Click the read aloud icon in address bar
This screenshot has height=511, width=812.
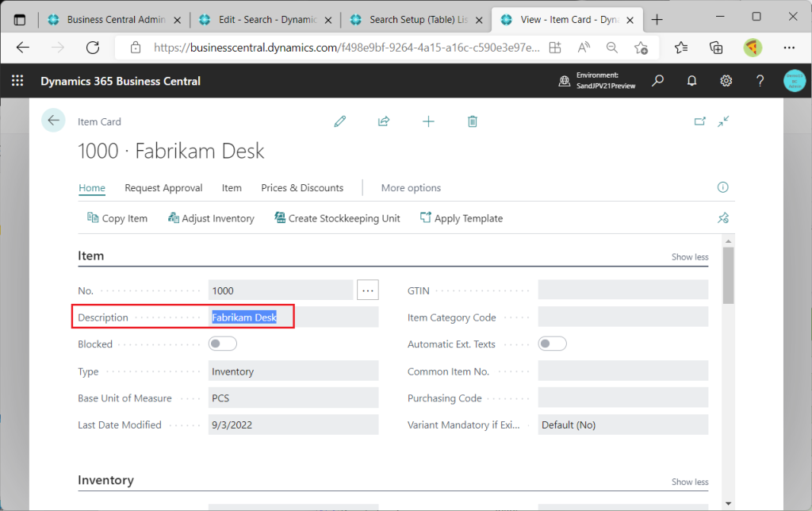[584, 48]
